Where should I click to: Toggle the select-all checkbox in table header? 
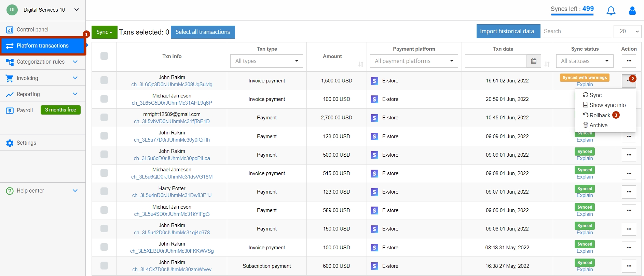(104, 56)
